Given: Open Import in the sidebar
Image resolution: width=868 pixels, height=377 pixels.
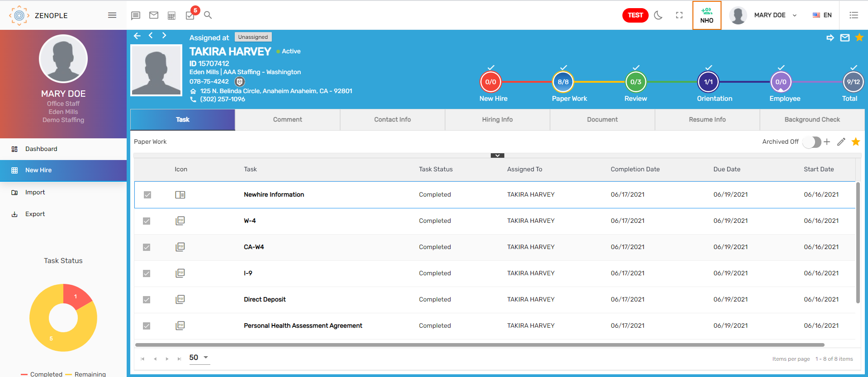Looking at the screenshot, I should point(63,192).
